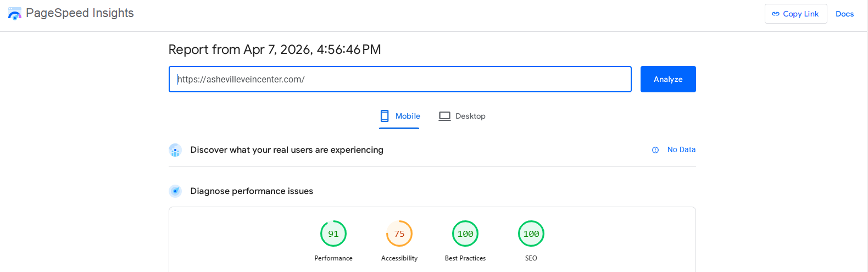
Task: Click the real users experience icon
Action: point(175,150)
